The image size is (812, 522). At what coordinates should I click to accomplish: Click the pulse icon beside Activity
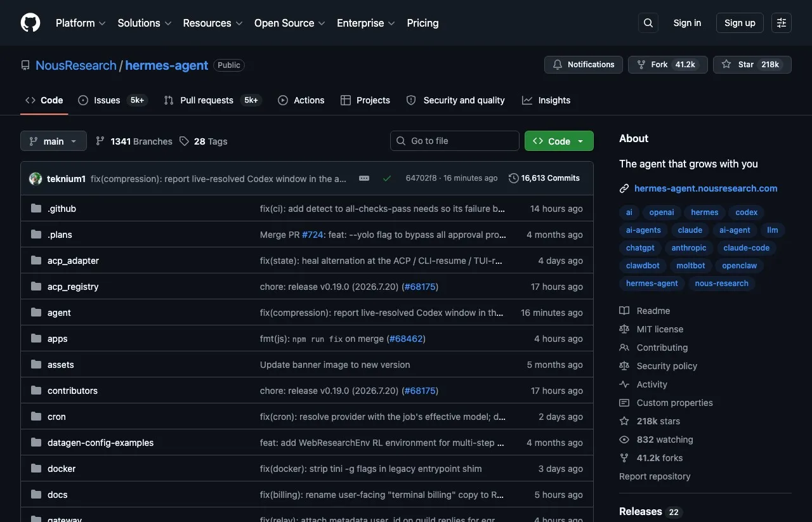coord(624,384)
